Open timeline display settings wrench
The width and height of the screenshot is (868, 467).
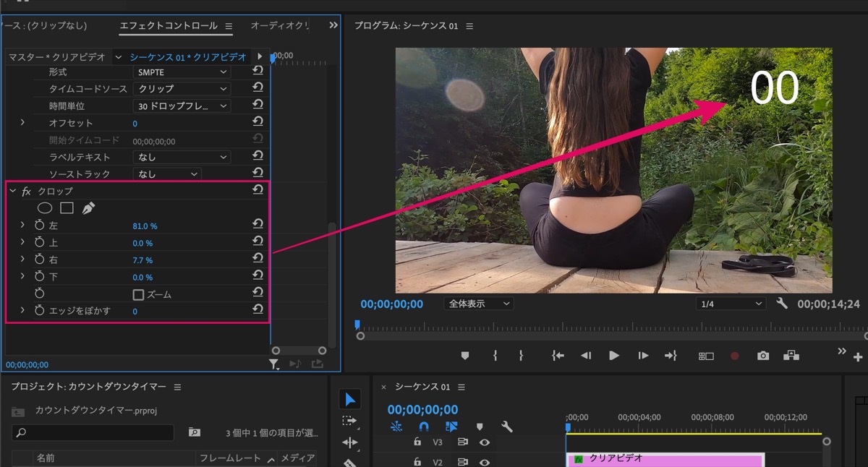pos(507,427)
